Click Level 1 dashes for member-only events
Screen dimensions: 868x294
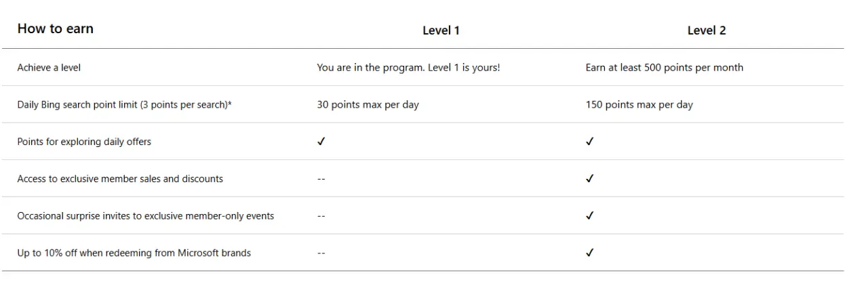tap(321, 216)
